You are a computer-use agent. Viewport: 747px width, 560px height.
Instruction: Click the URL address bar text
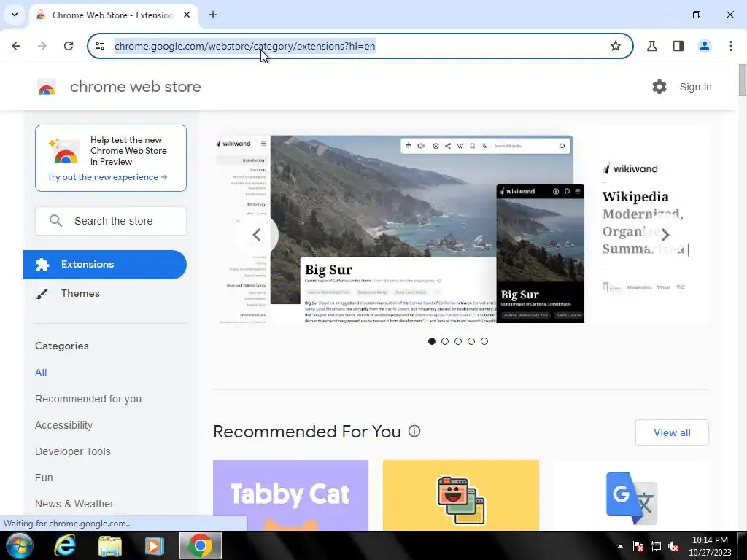[x=245, y=46]
